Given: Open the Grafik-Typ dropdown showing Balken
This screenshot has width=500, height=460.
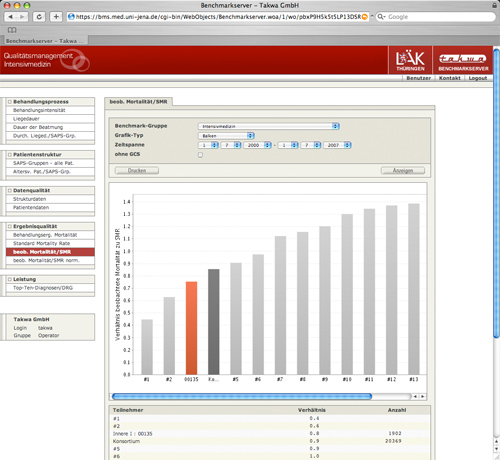Looking at the screenshot, I should [x=226, y=136].
